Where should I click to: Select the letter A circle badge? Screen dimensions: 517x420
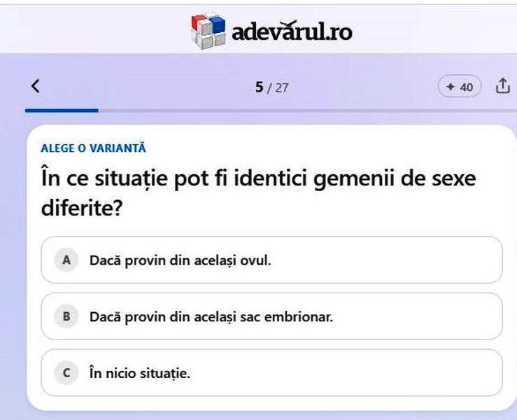66,260
